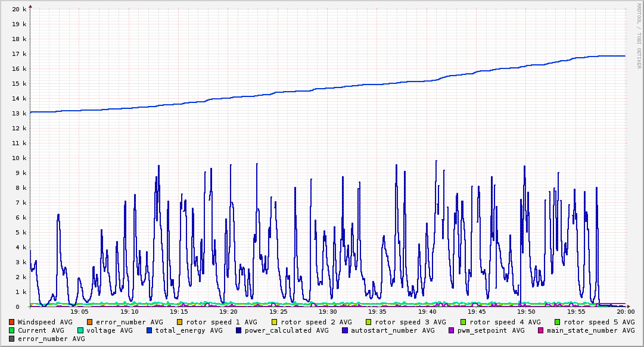The height and width of the screenshot is (347, 644).
Task: Click the power_calculated AVG legend swatch
Action: [239, 330]
